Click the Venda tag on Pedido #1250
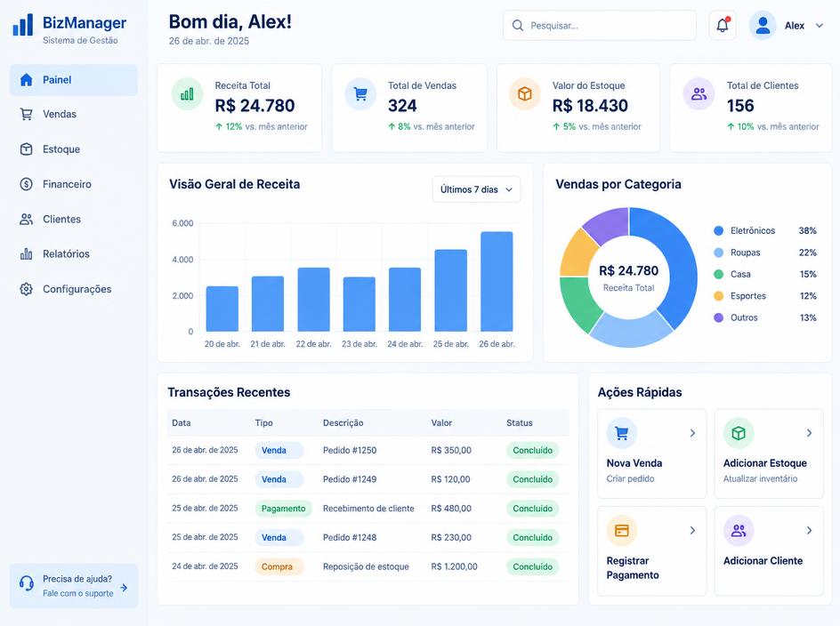Screen dimensions: 840x626 (x=279, y=450)
